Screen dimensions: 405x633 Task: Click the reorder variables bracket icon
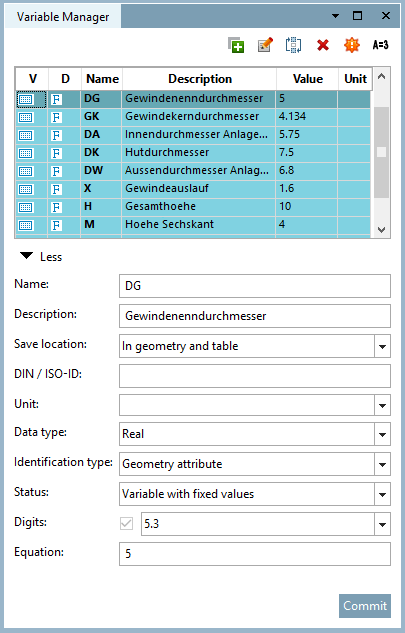click(x=294, y=45)
